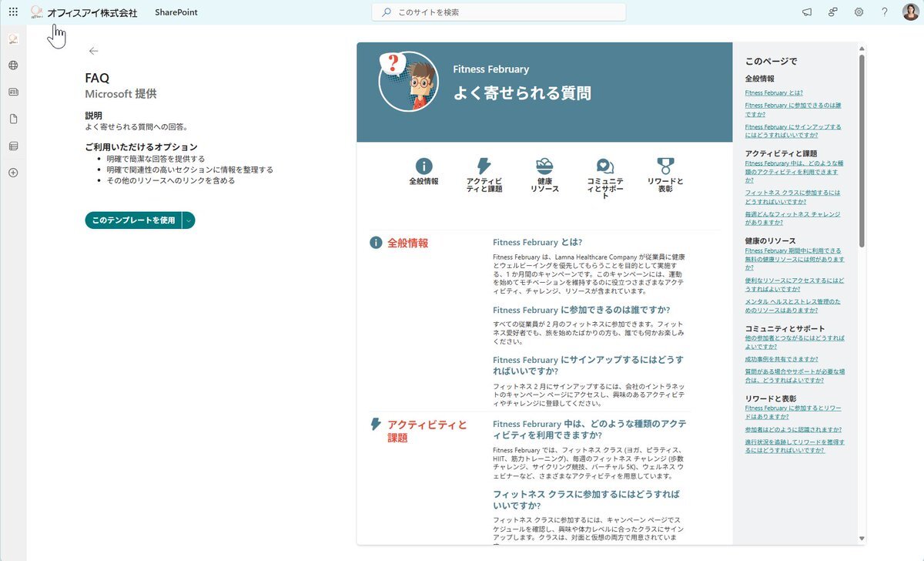The height and width of the screenshot is (561, 924).
Task: Open the globe sites icon in left rail
Action: 13,66
